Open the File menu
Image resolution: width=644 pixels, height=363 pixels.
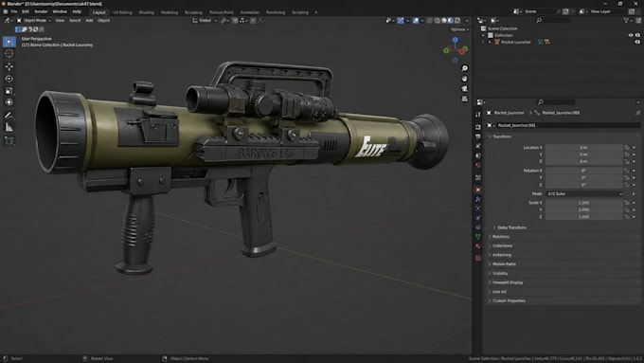click(14, 12)
